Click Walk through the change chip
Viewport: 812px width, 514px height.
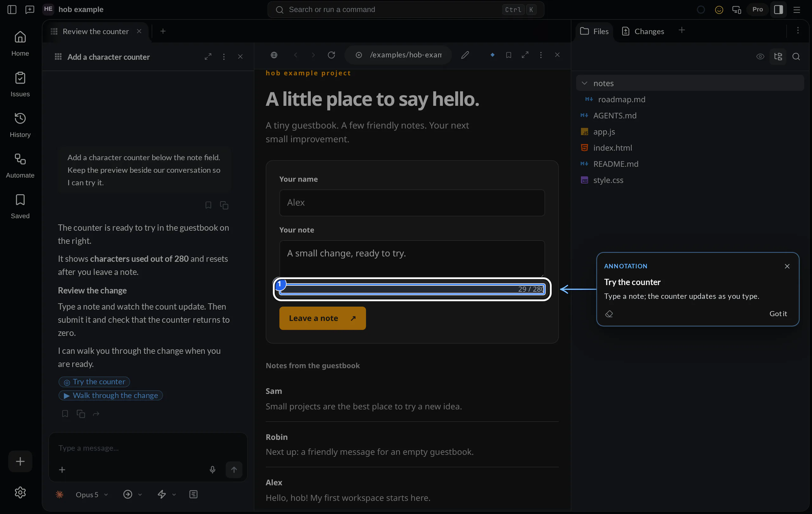point(111,395)
